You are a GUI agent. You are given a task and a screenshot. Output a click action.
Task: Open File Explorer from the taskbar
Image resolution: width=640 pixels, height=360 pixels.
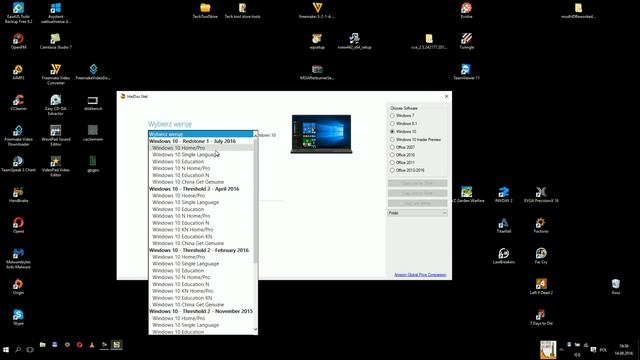pos(42,345)
